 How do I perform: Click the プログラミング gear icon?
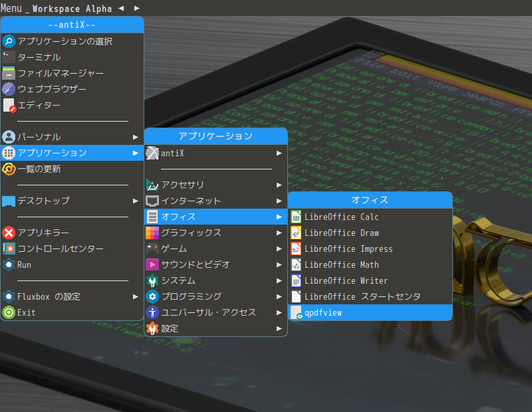[152, 296]
